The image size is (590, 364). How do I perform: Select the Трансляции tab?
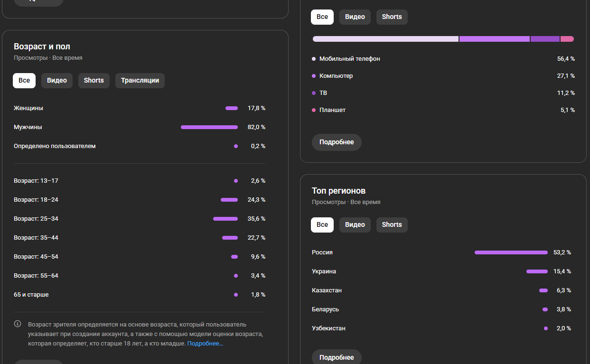[140, 80]
